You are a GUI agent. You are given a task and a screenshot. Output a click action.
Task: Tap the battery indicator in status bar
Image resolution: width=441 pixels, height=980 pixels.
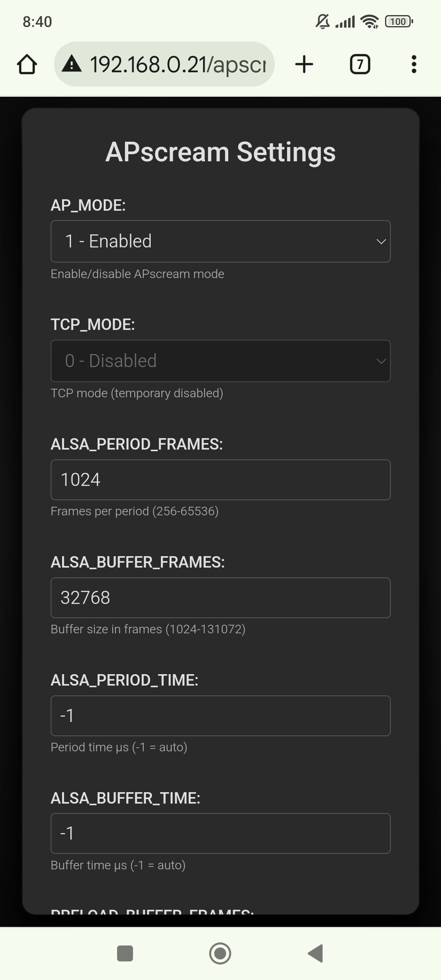coord(399,22)
